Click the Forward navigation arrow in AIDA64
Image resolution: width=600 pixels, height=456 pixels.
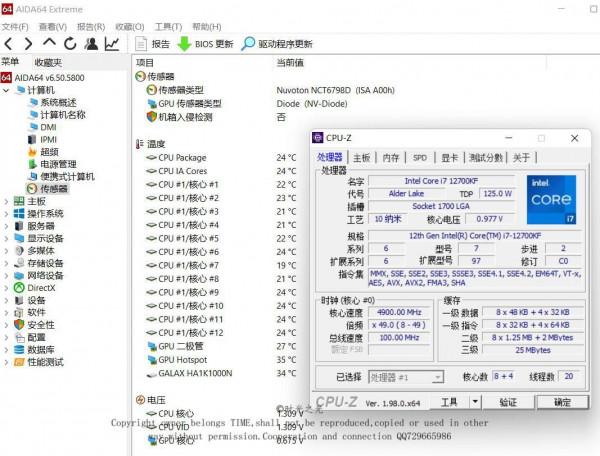pyautogui.click(x=29, y=44)
